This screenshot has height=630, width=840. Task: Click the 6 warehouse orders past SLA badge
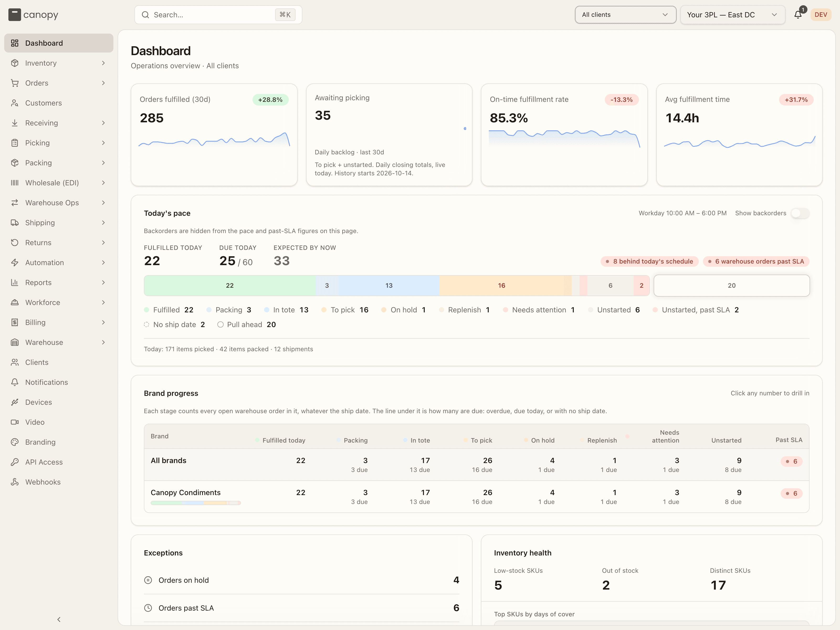(756, 261)
